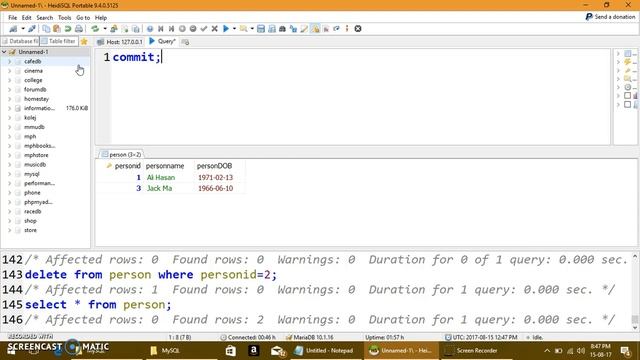
Task: Toggle upper checkbox in query helper panel
Action: pos(627,96)
